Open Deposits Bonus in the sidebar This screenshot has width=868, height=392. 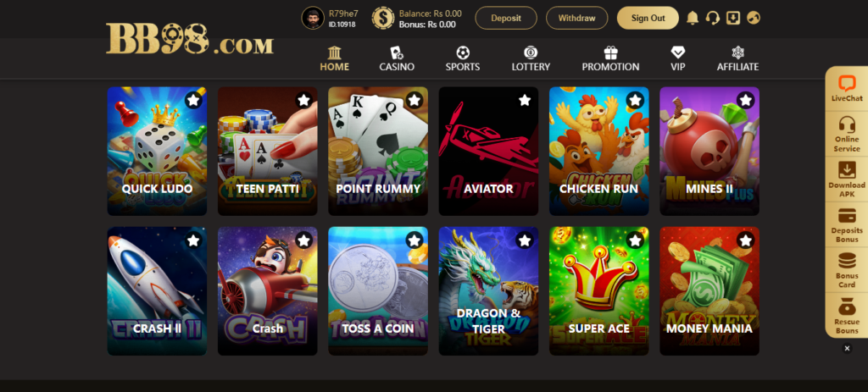(x=847, y=225)
